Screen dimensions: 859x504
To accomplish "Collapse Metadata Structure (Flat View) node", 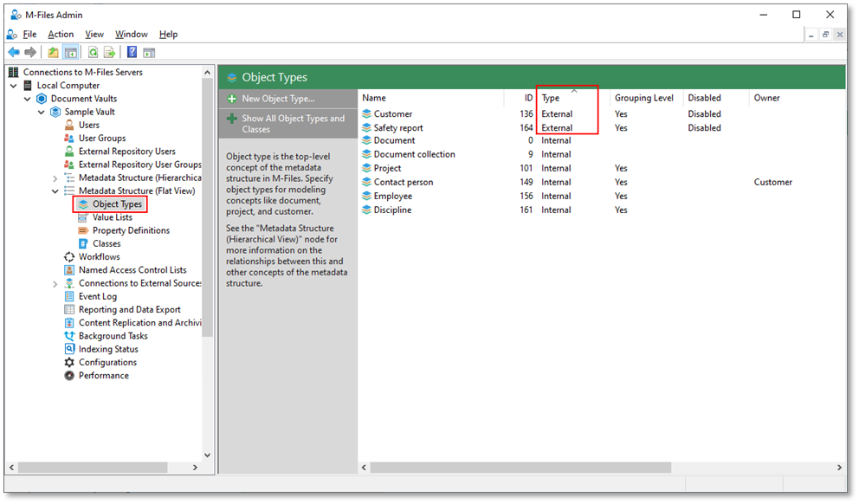I will [x=55, y=191].
